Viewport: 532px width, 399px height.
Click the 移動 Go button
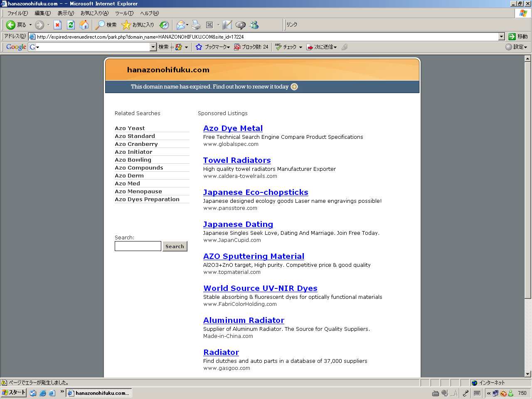click(x=518, y=37)
